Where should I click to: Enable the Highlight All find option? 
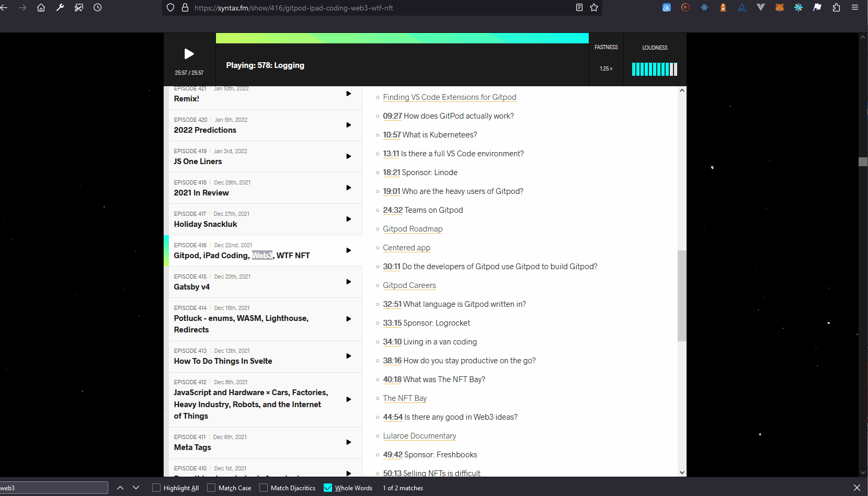[156, 488]
